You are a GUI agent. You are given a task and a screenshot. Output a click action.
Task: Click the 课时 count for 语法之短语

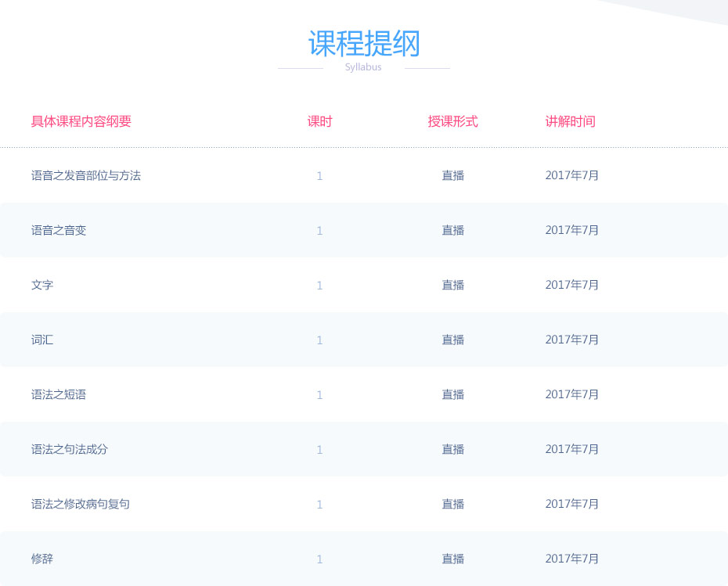(x=319, y=395)
